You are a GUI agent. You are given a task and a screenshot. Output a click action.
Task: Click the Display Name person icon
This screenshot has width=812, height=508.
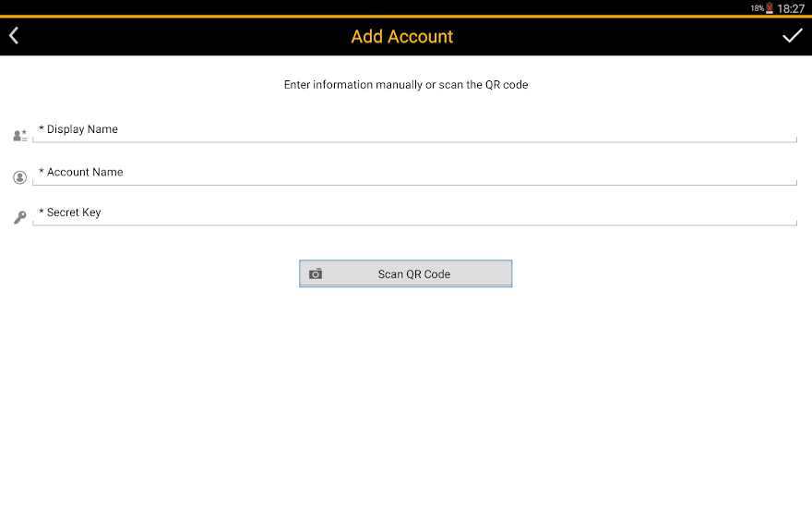pos(19,136)
